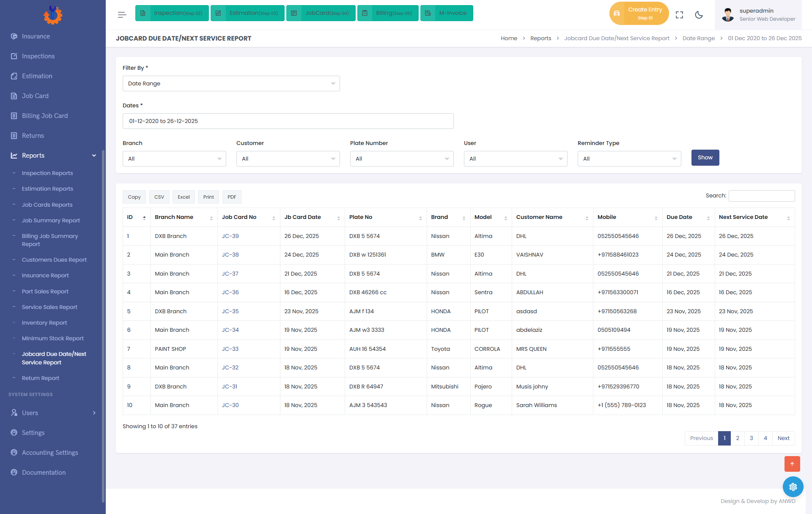Open the Plate Number dropdown
Image resolution: width=812 pixels, height=514 pixels.
coord(402,159)
